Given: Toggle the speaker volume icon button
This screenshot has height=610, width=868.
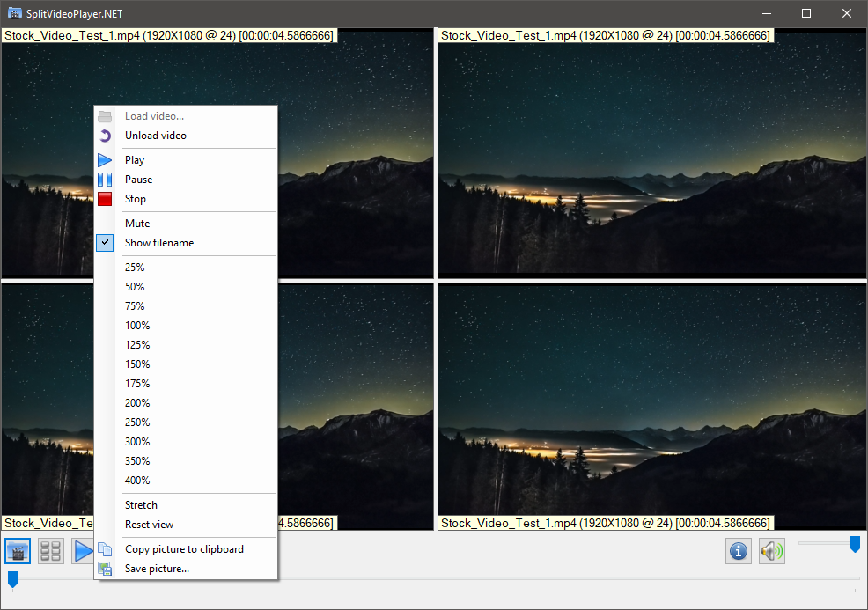Looking at the screenshot, I should click(x=772, y=551).
